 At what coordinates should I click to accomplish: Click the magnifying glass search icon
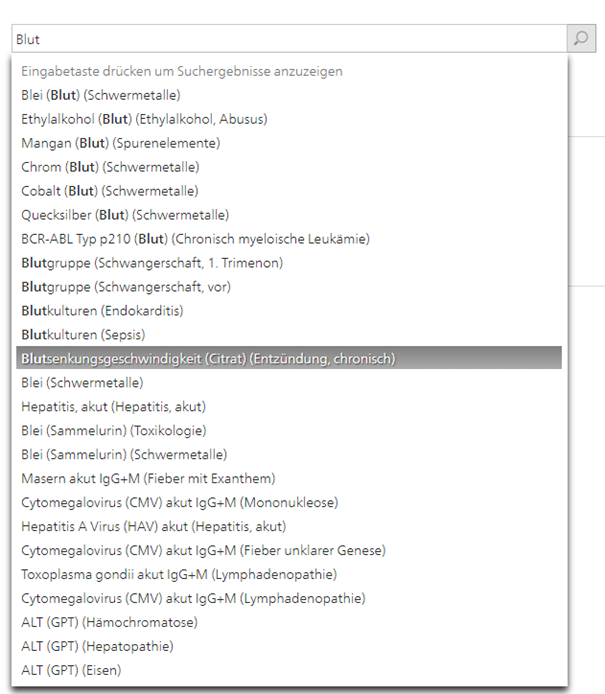(581, 38)
